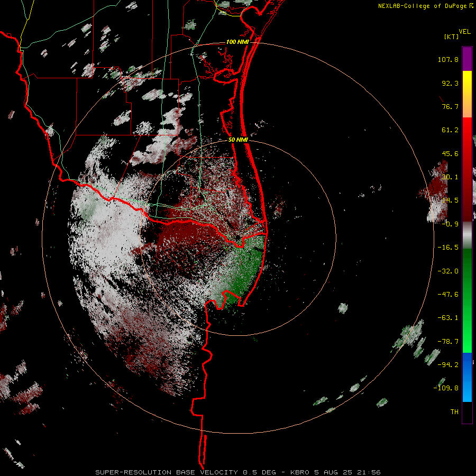Click the -109.8 legend value
Viewport: 476px width, 476px height.
point(446,388)
